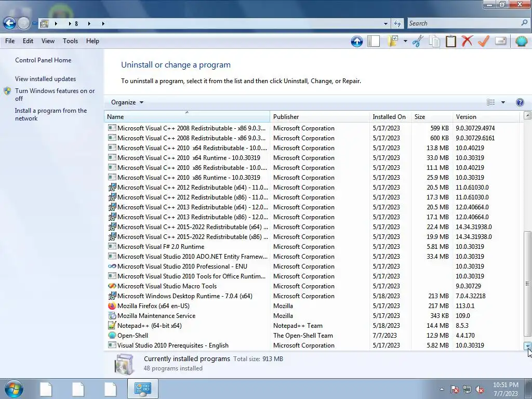
Task: Show hidden tray icons arrow
Action: [x=442, y=389]
